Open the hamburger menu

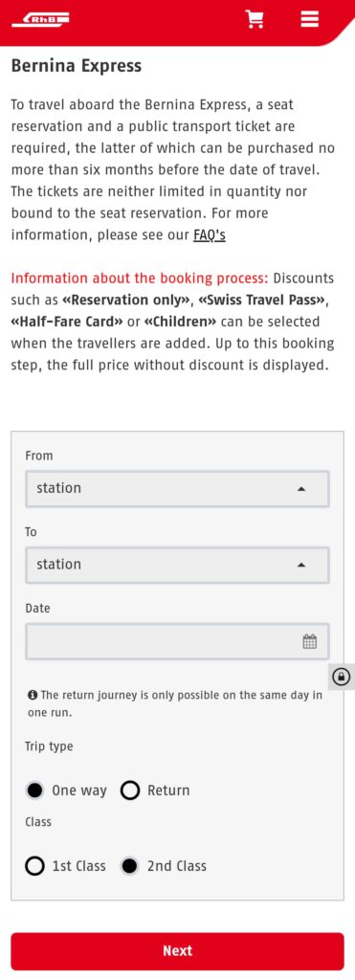point(309,19)
